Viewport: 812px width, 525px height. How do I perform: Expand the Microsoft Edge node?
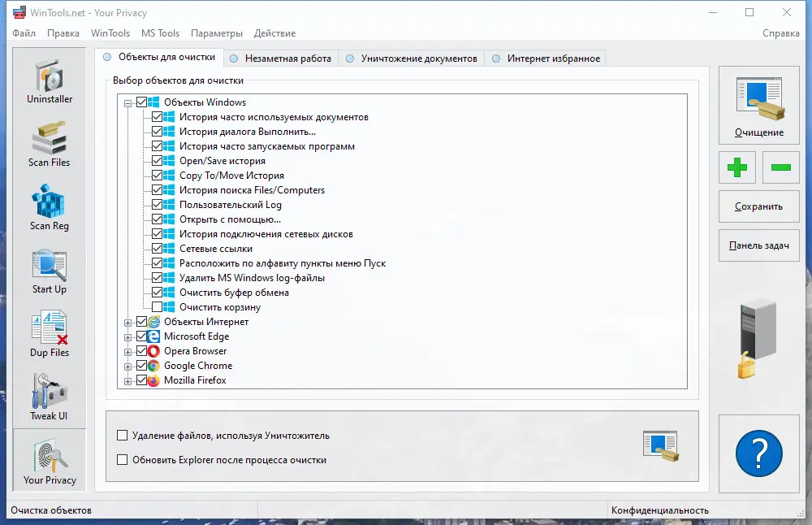(x=128, y=337)
